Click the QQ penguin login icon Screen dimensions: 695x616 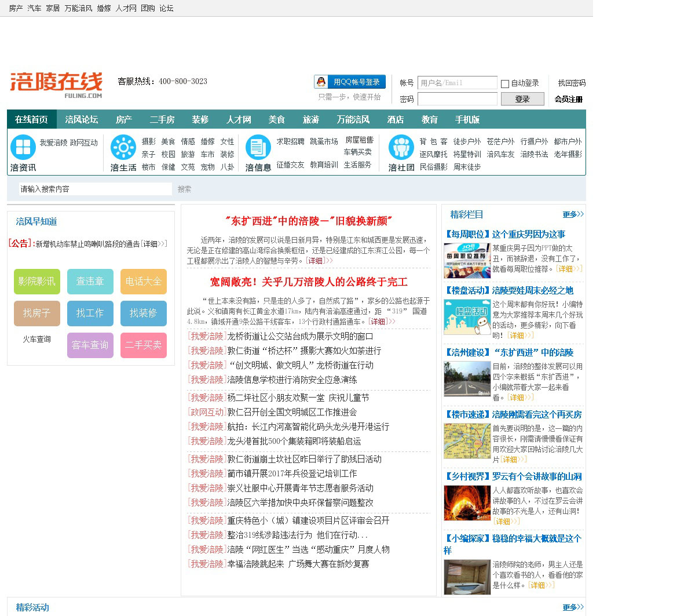(x=321, y=82)
